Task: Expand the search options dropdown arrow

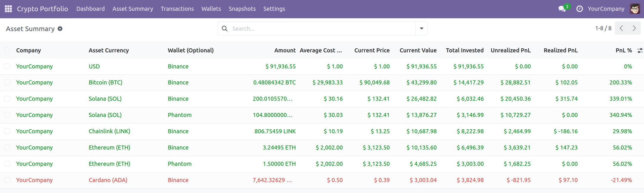Action: click(421, 29)
